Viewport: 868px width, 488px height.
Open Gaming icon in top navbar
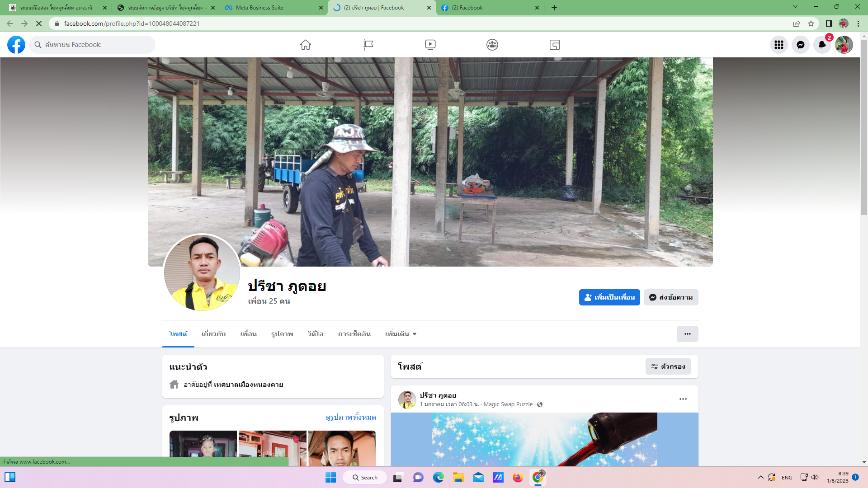[x=555, y=45]
